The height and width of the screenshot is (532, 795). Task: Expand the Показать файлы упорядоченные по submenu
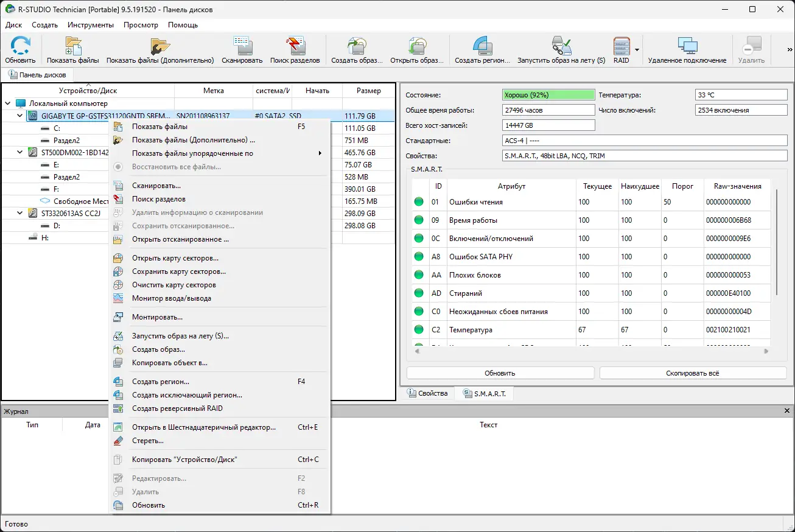tap(195, 153)
